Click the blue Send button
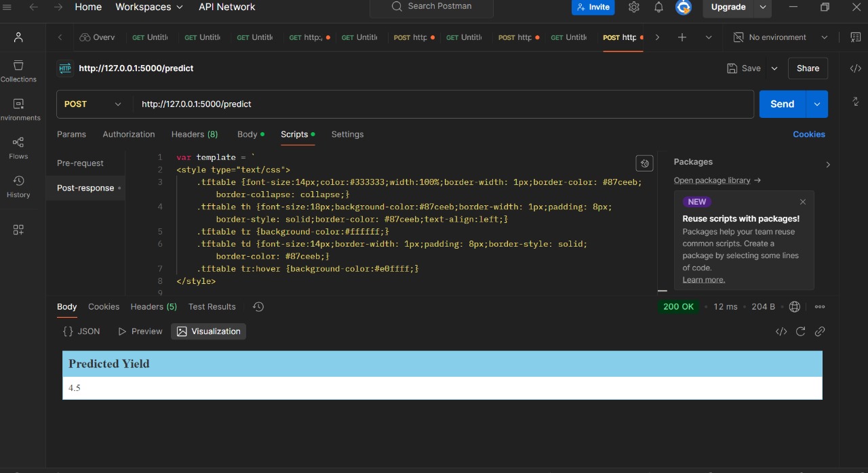The height and width of the screenshot is (473, 868). click(782, 104)
